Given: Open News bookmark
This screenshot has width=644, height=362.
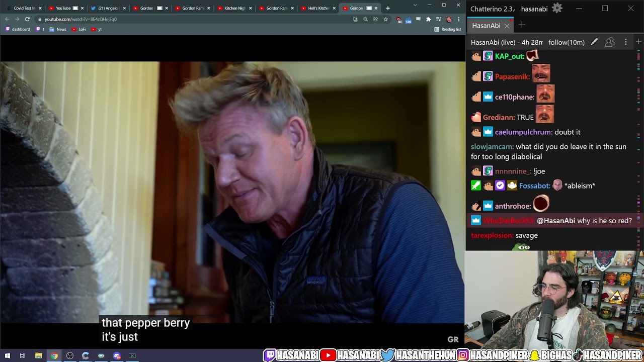Looking at the screenshot, I should (58, 29).
